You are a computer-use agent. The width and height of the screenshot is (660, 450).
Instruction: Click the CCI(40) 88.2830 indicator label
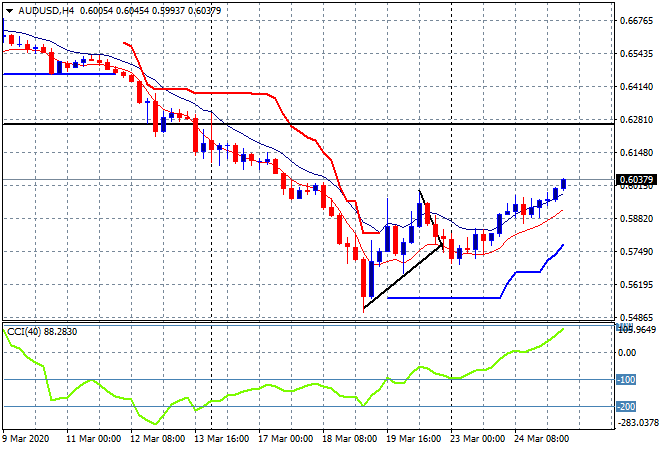click(x=42, y=332)
